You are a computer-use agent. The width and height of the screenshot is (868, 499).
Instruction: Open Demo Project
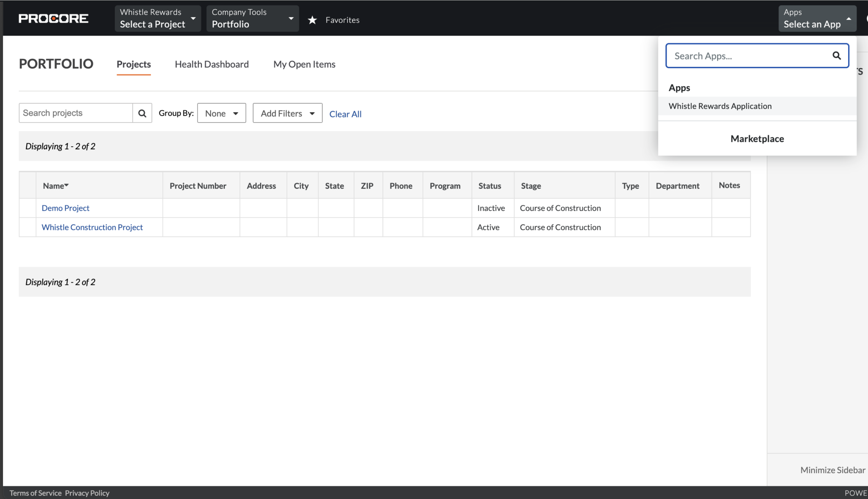(65, 208)
